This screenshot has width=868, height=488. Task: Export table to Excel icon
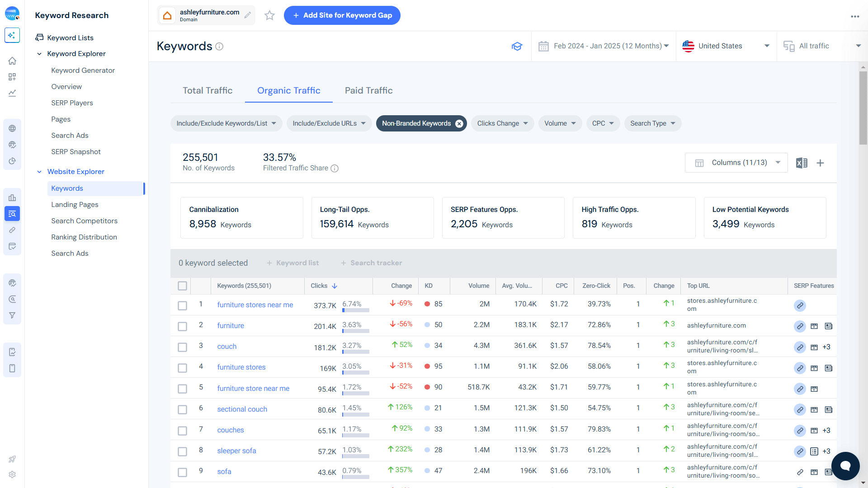802,163
